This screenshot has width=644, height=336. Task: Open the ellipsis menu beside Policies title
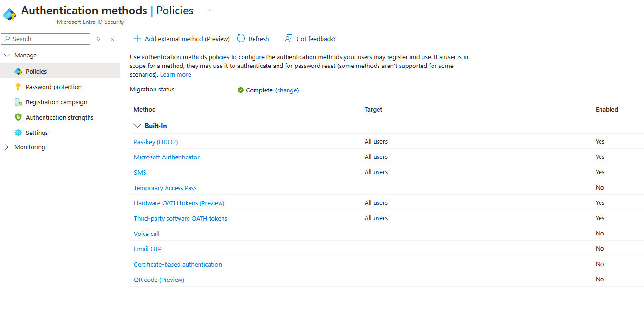[209, 10]
